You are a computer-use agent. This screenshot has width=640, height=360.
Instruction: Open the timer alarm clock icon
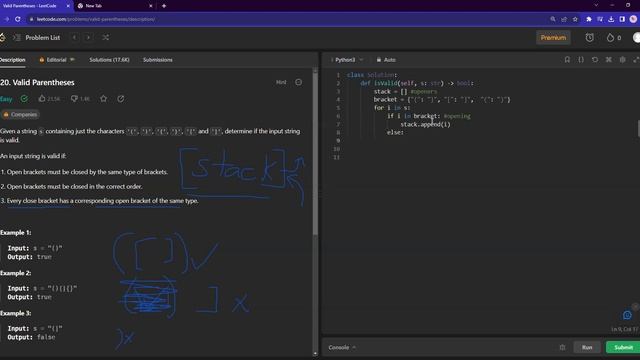click(589, 38)
